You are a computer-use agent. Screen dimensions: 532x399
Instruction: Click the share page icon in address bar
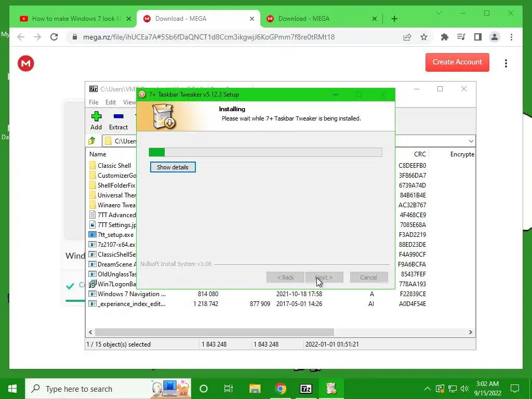[x=407, y=37]
